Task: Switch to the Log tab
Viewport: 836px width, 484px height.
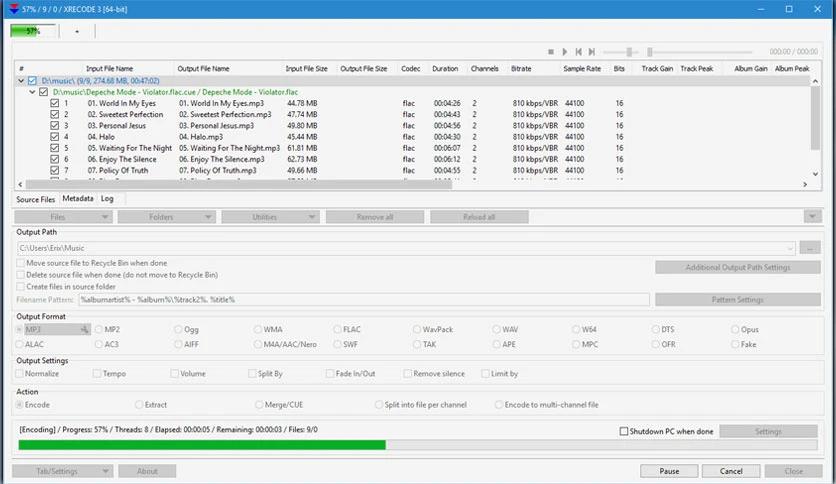Action: point(107,198)
